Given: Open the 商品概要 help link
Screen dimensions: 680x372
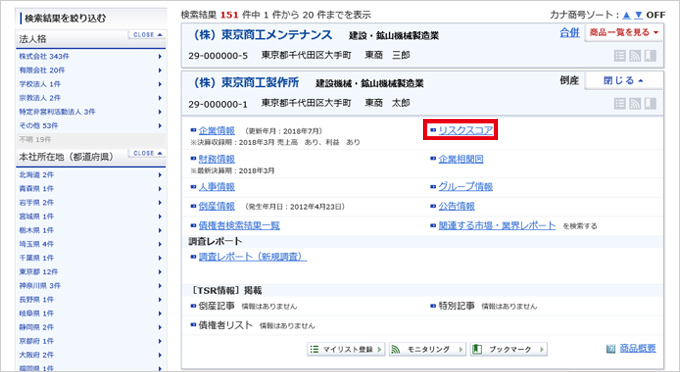Looking at the screenshot, I should tap(638, 348).
